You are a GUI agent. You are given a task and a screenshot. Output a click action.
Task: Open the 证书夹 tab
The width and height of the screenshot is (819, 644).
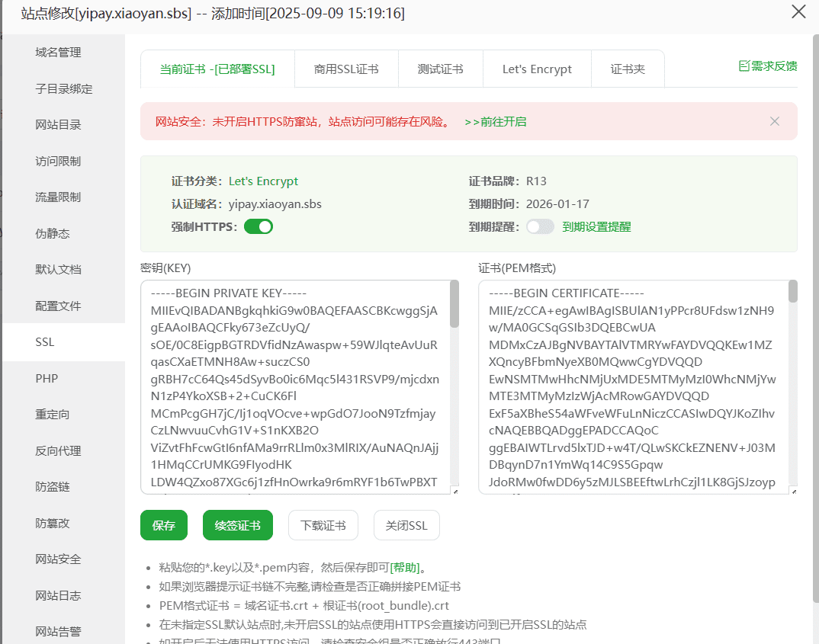pos(628,69)
